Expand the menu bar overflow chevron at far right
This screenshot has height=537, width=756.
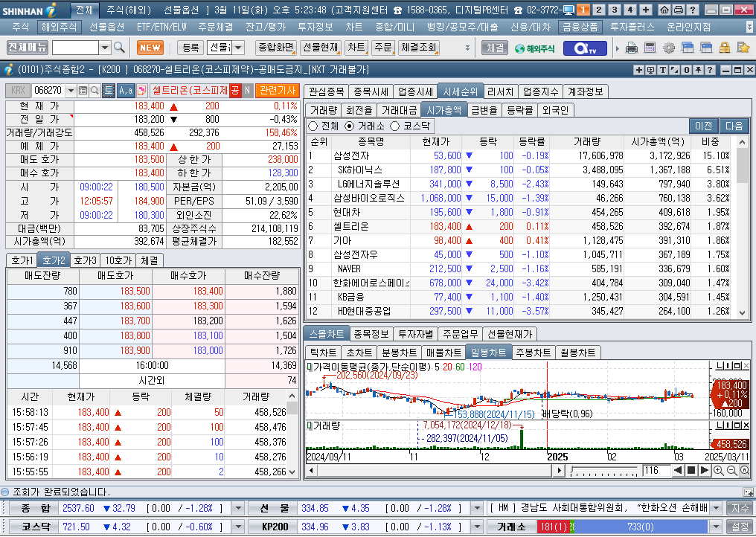click(x=749, y=28)
